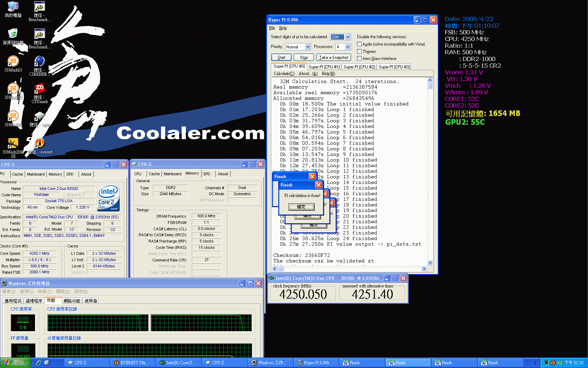The image size is (588, 368).
Task: Open the Options menu in Task Manager
Action: pyautogui.click(x=27, y=292)
